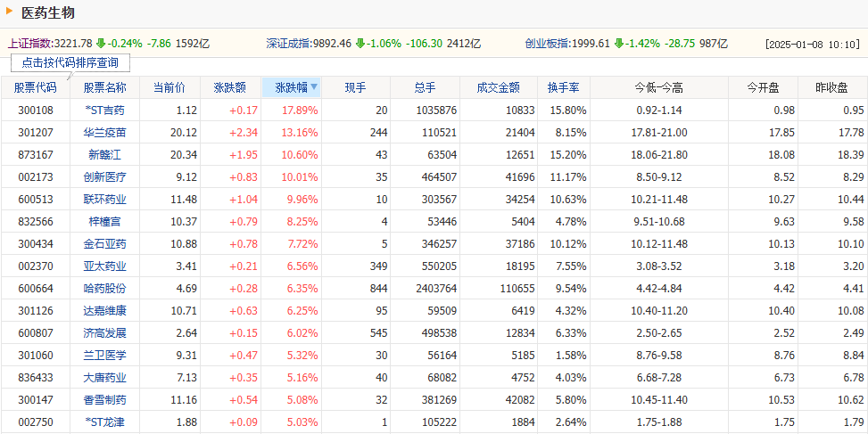Viewport: 868px width, 434px height.
Task: Click the green down arrow beside 上证指数
Action: click(101, 44)
